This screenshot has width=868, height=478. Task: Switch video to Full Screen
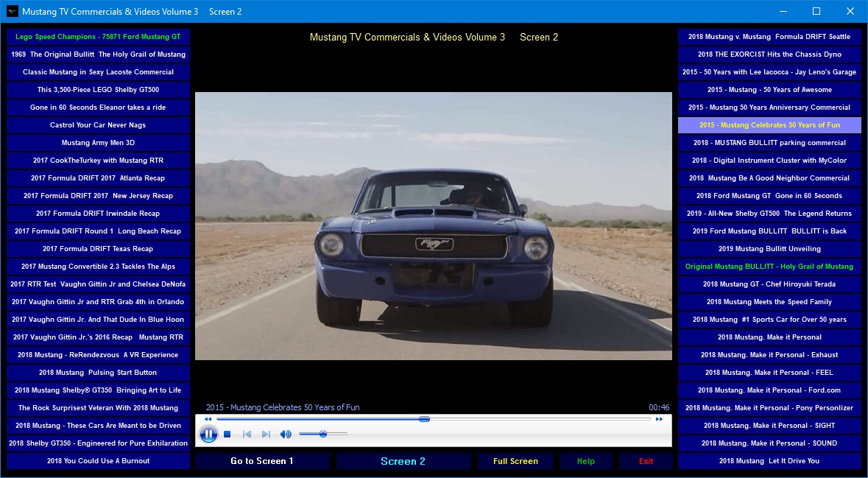pos(515,461)
